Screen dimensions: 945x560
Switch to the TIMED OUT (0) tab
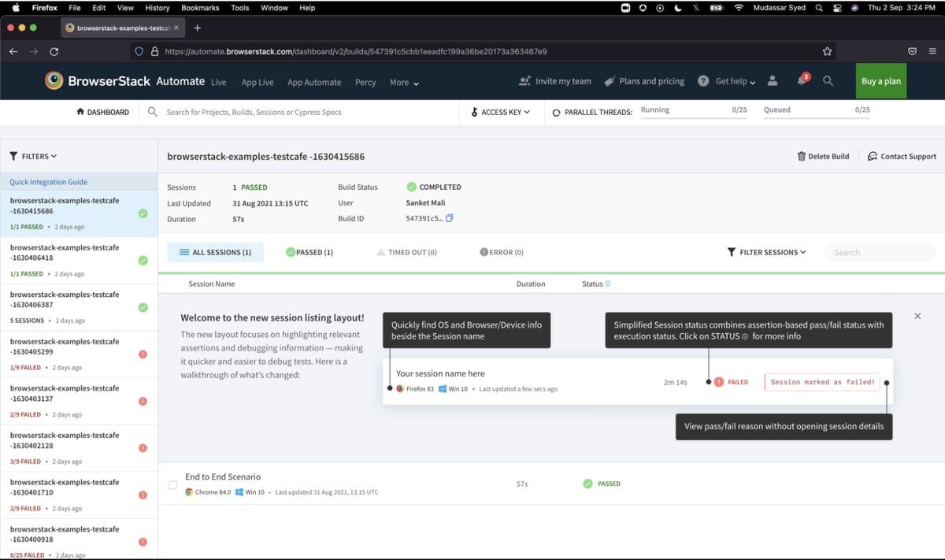pyautogui.click(x=406, y=252)
